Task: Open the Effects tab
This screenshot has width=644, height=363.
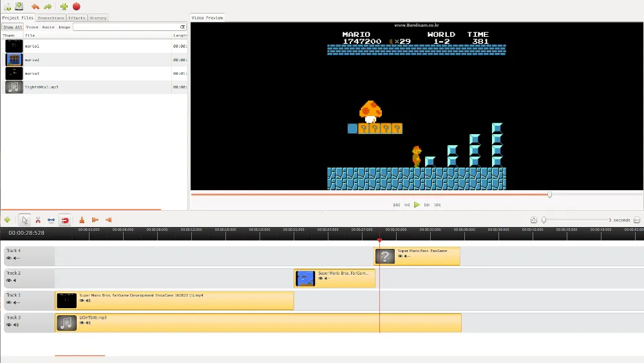Action: click(77, 18)
